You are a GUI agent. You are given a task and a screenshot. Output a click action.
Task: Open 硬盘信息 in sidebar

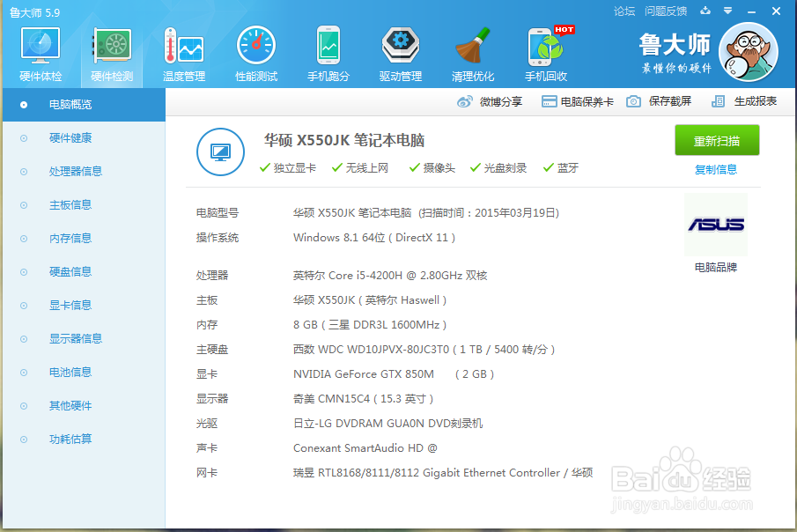[x=84, y=272]
